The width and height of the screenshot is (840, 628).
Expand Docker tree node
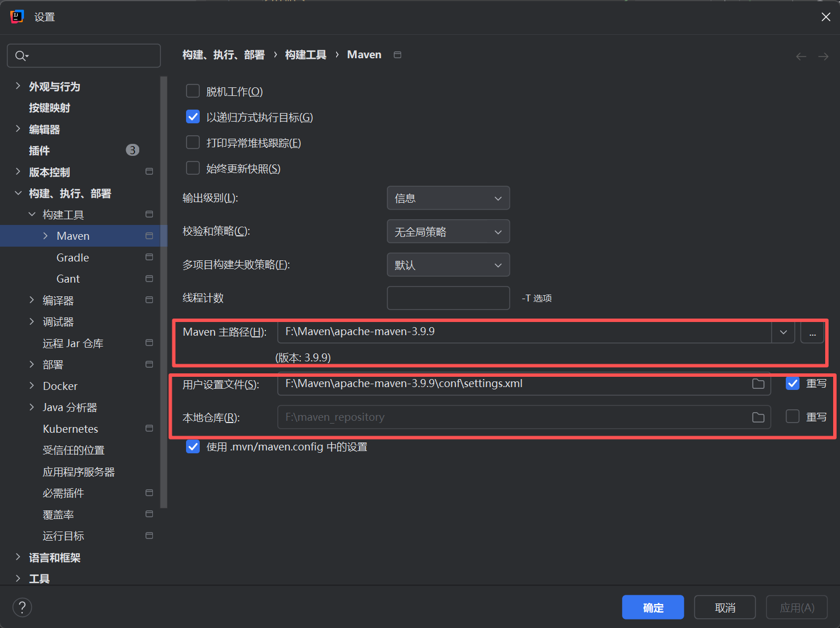click(31, 386)
